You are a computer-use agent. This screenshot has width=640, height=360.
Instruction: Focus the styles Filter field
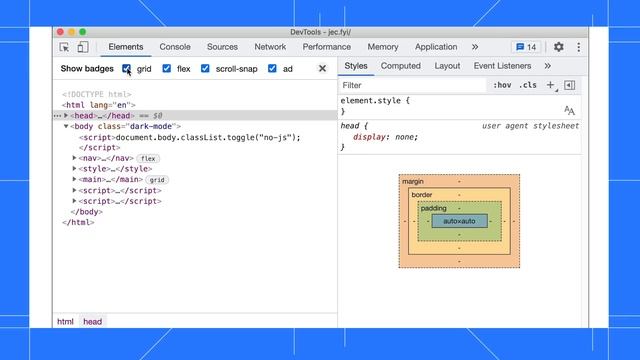coord(412,85)
